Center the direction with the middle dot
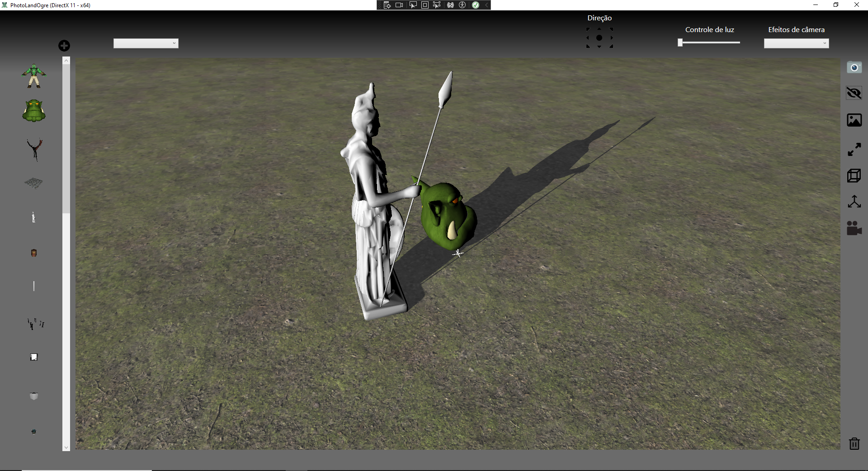Image resolution: width=868 pixels, height=471 pixels. pyautogui.click(x=599, y=38)
